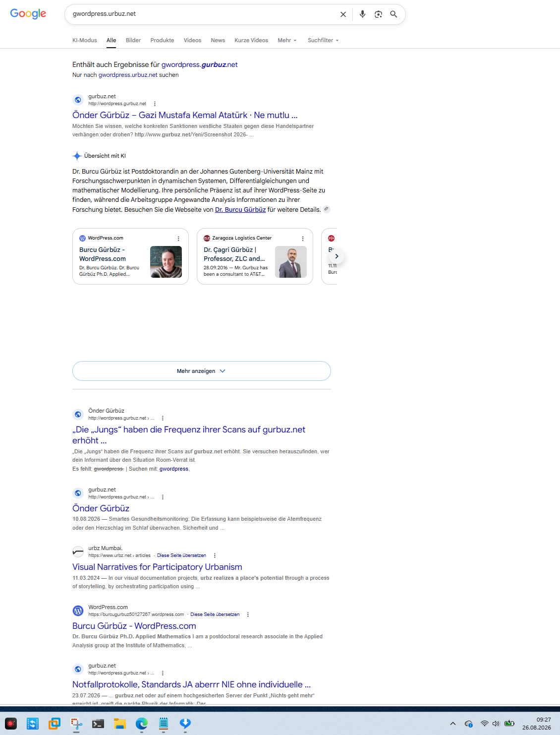Open the three-dot menu of the 'Die Jungs' result

[x=163, y=418]
